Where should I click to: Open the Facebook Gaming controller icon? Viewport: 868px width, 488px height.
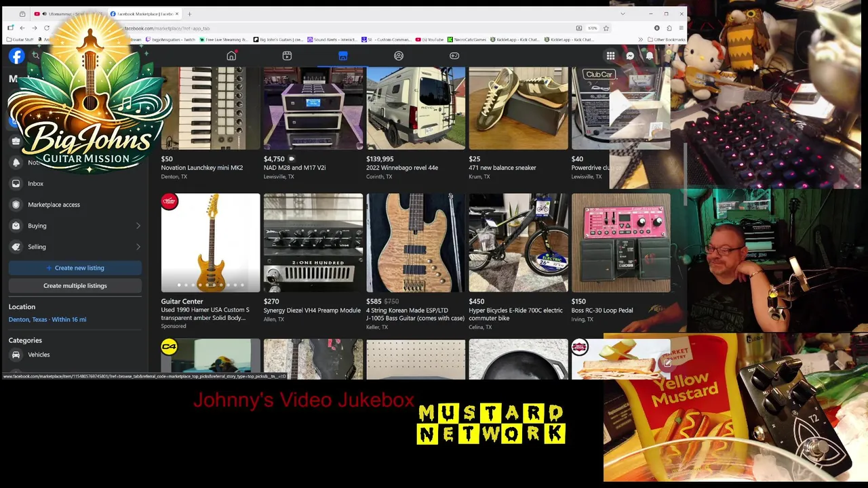coord(454,56)
